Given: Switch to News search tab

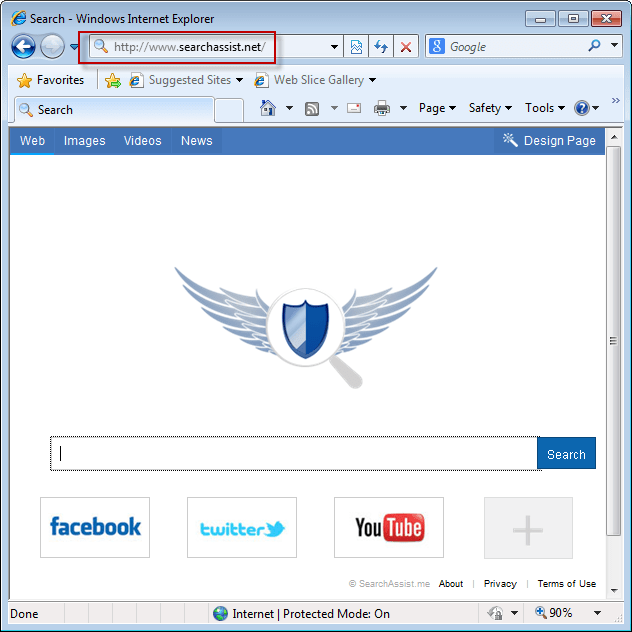Looking at the screenshot, I should coord(196,141).
